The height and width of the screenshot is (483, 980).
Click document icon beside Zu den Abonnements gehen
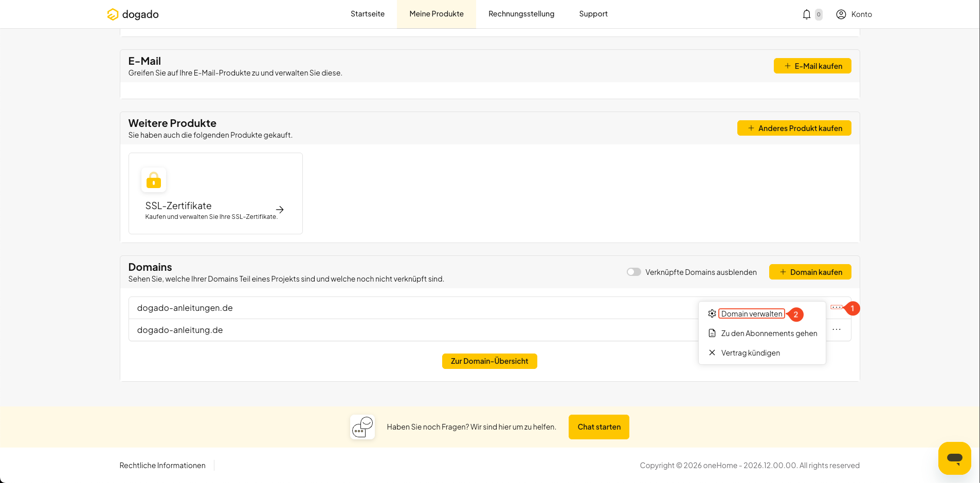[x=712, y=333]
